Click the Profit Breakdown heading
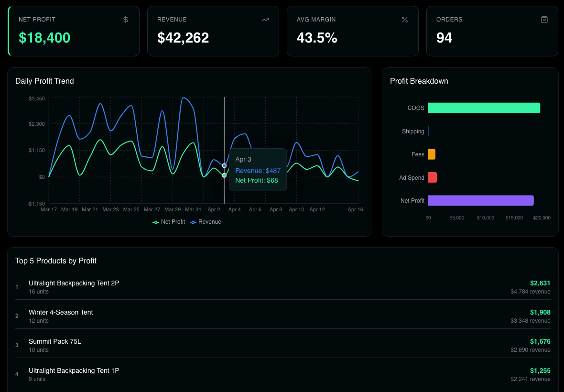 pos(419,81)
